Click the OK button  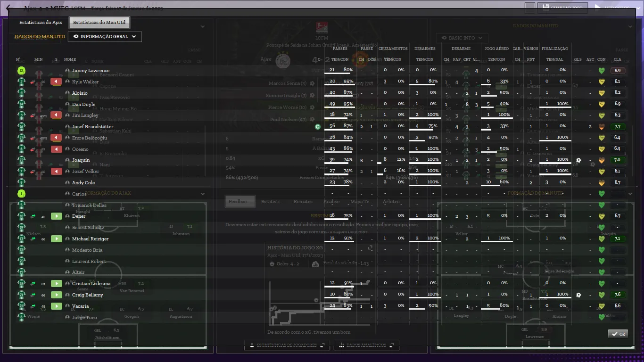tap(618, 334)
